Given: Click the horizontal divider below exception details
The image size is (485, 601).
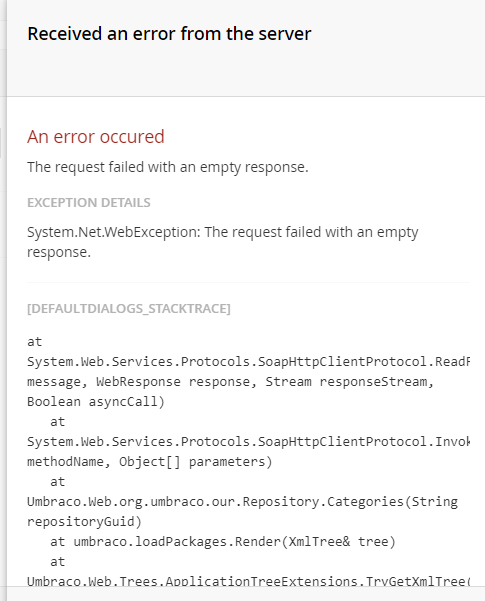Looking at the screenshot, I should 248,283.
